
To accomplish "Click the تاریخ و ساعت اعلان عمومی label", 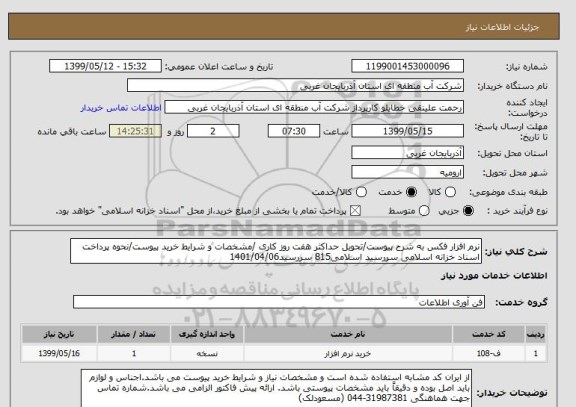I will (x=219, y=67).
